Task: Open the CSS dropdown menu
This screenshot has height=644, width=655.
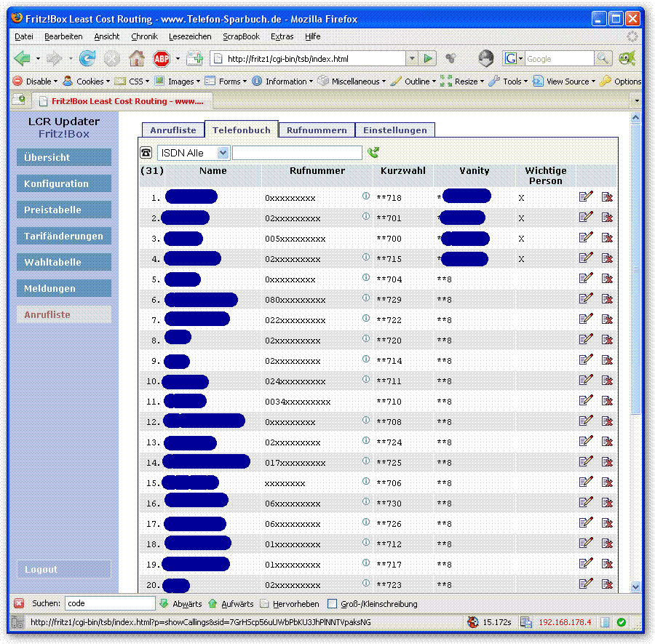Action: tap(132, 81)
